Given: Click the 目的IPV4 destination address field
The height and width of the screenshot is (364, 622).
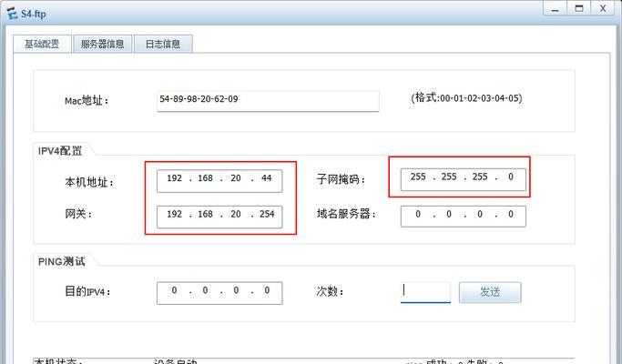Looking at the screenshot, I should click(x=219, y=293).
